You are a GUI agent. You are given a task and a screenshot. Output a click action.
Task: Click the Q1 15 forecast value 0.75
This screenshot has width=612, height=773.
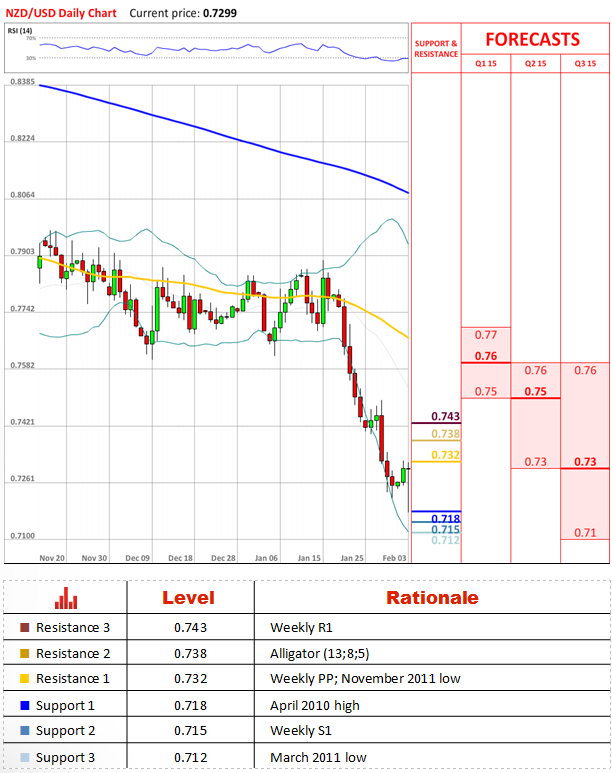pos(486,391)
